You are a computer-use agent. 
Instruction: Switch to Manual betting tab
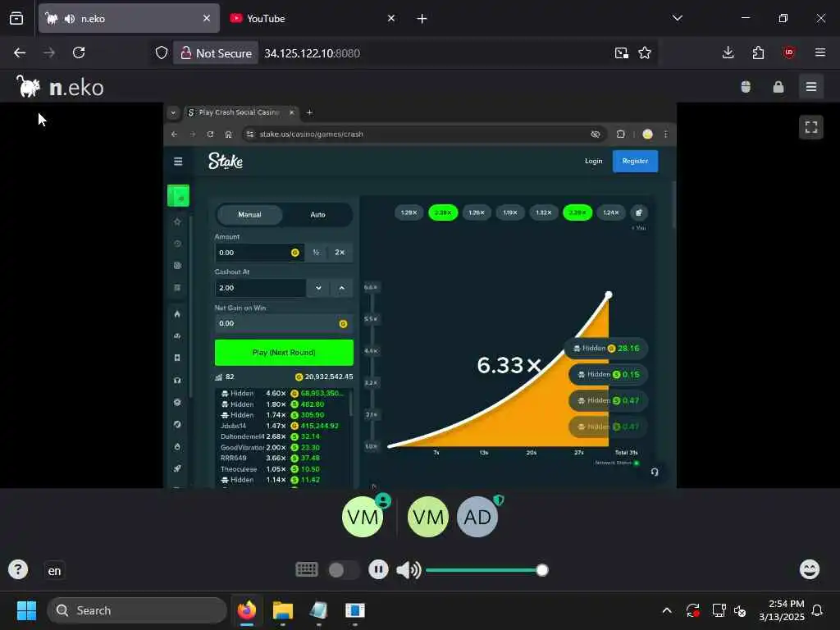point(249,214)
